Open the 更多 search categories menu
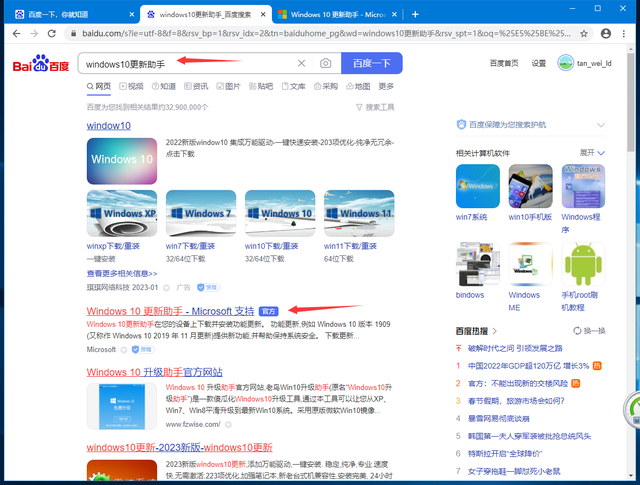Viewport: 640px width, 485px height. (x=386, y=86)
